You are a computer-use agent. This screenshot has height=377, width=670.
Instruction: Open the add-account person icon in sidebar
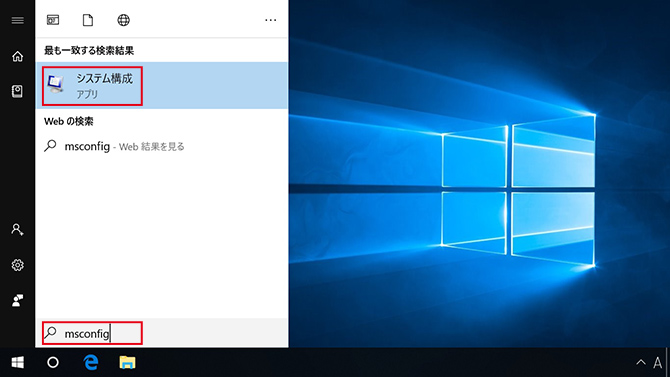(x=17, y=230)
